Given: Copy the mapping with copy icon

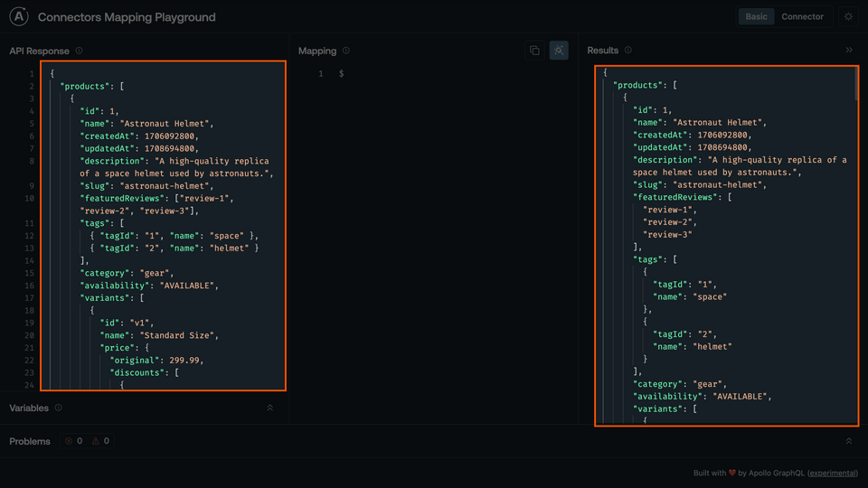Looking at the screenshot, I should (534, 51).
